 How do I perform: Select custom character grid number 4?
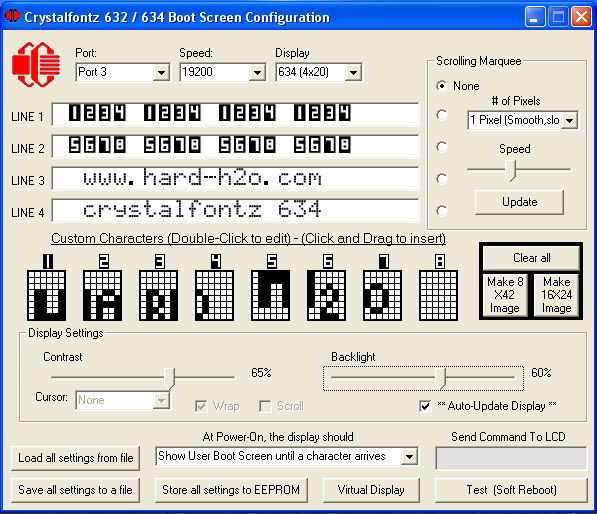pos(214,295)
